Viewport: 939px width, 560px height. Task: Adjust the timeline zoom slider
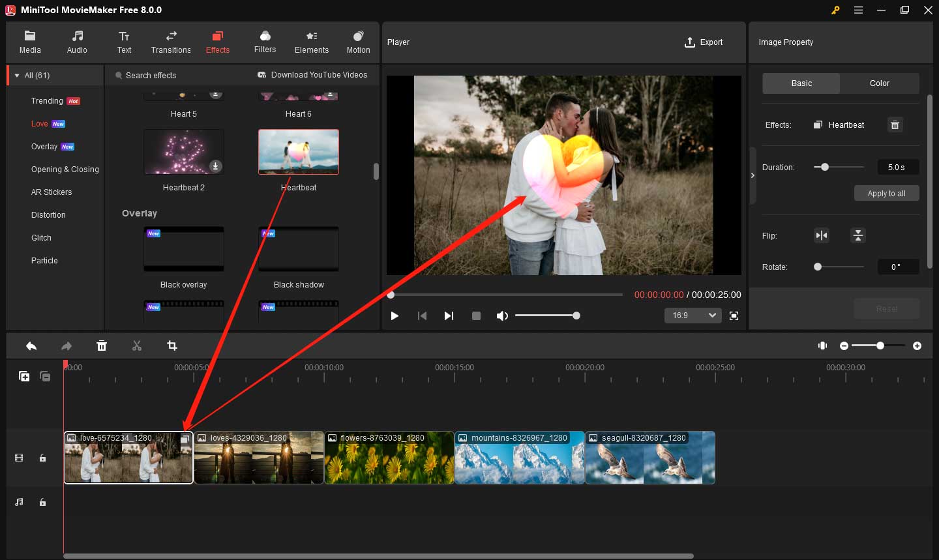click(x=880, y=346)
